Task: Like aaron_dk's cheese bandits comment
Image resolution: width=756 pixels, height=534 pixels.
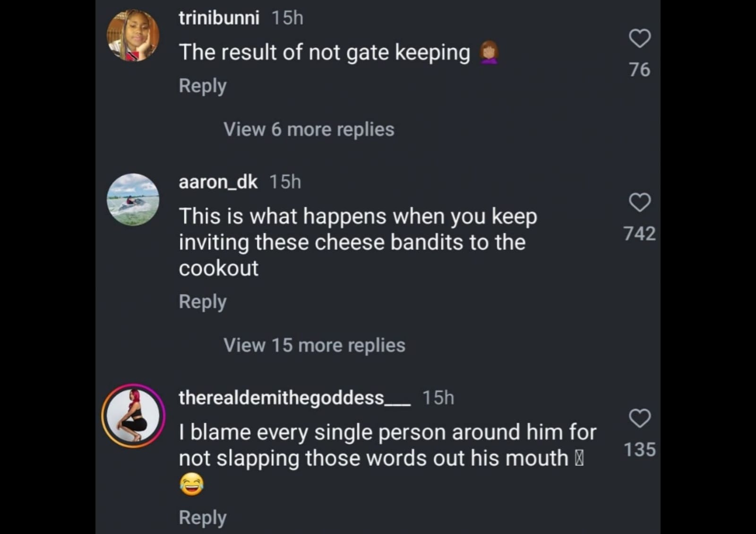Action: 640,202
